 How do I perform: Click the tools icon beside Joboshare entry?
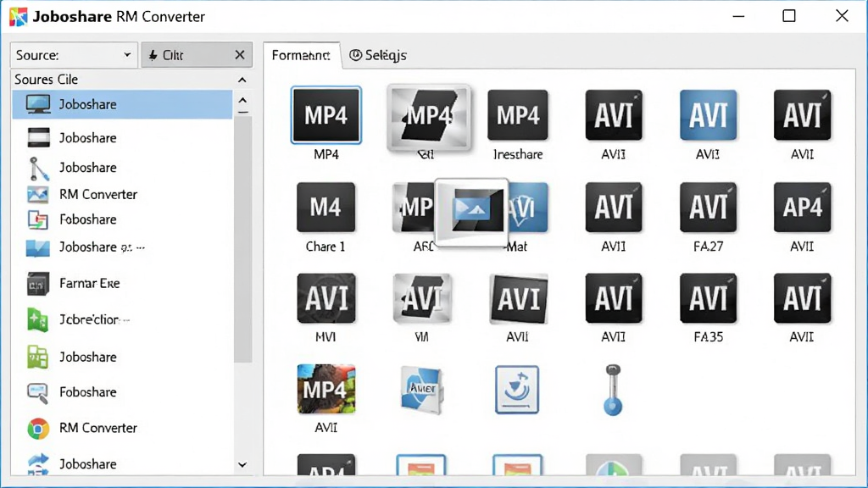tap(38, 169)
